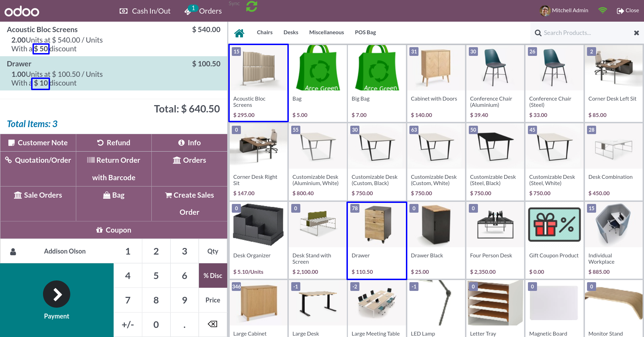Viewport: 644px width, 337px height.
Task: Add Desk Combination product
Action: click(x=614, y=161)
